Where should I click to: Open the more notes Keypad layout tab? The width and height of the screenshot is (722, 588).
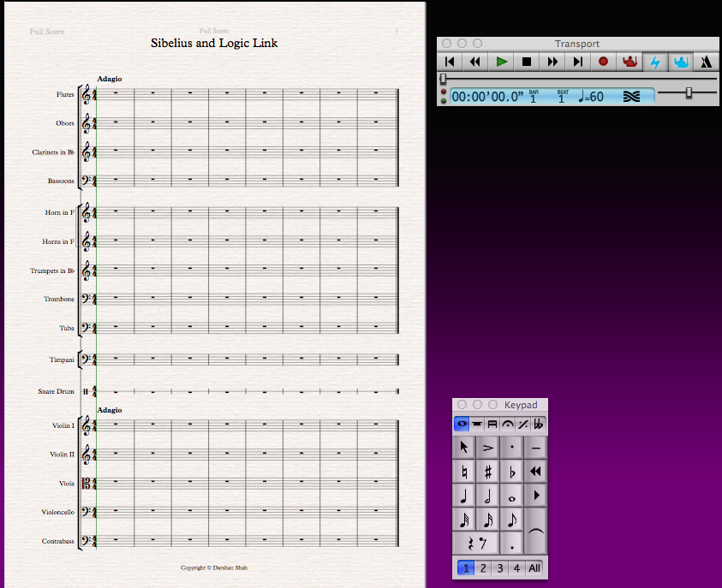477,425
